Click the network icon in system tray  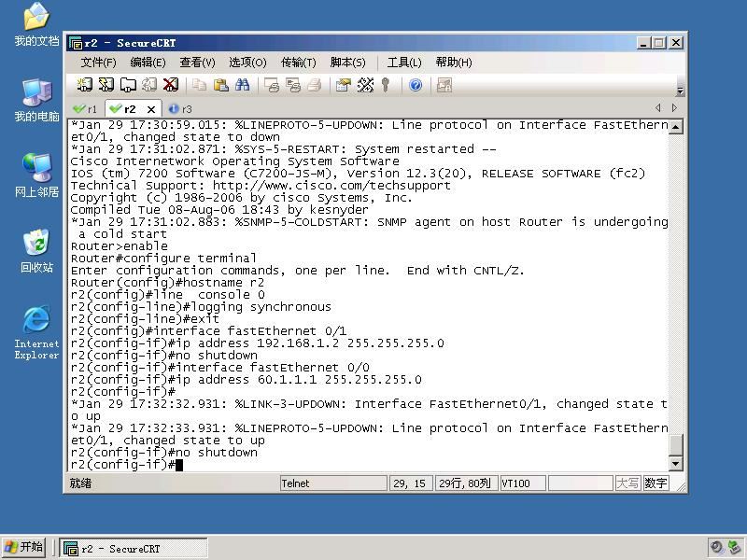click(734, 547)
